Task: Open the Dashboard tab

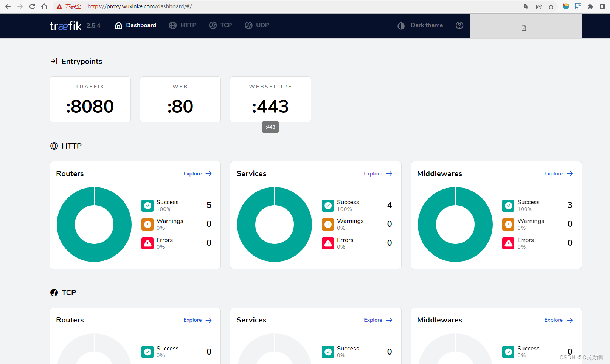Action: click(135, 25)
